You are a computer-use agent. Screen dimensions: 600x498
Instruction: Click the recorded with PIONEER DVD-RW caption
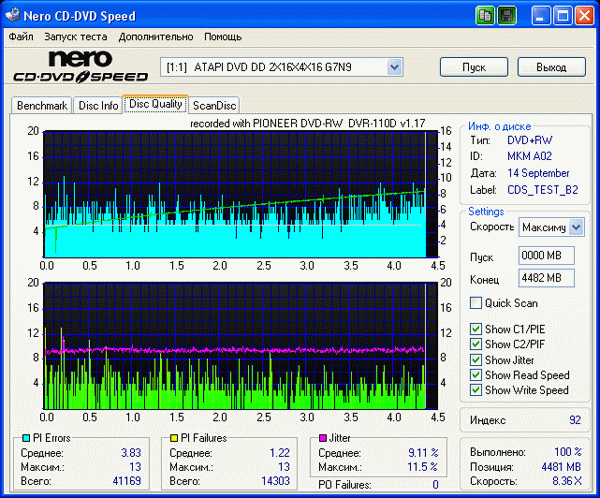[x=308, y=123]
